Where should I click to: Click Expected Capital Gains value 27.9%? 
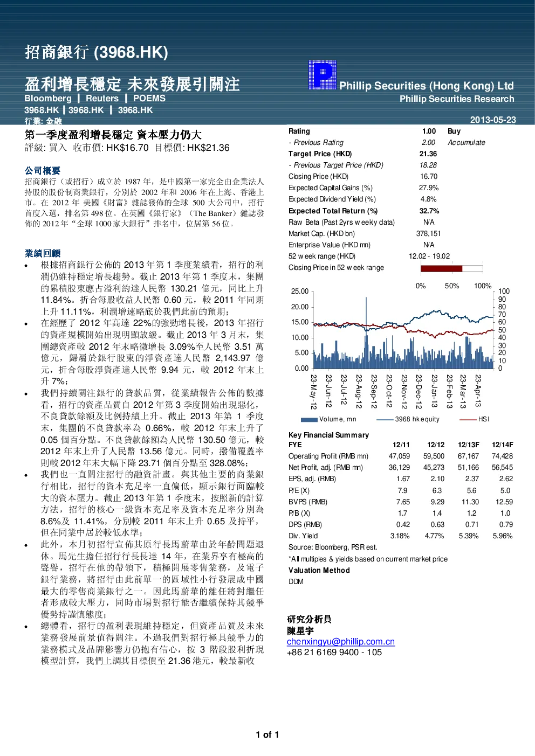coord(429,188)
